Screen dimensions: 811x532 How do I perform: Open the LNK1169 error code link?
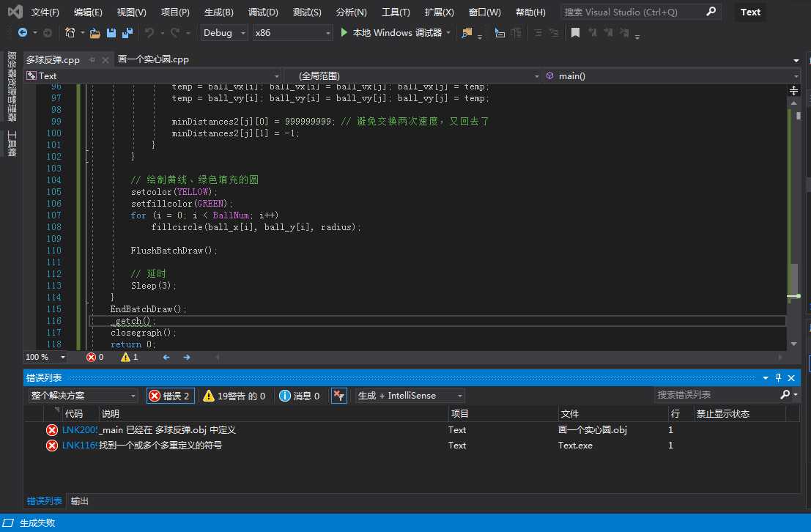tap(80, 446)
